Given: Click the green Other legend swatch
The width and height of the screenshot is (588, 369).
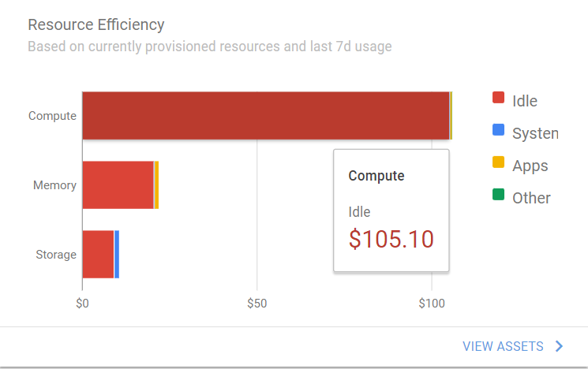Looking at the screenshot, I should [498, 195].
